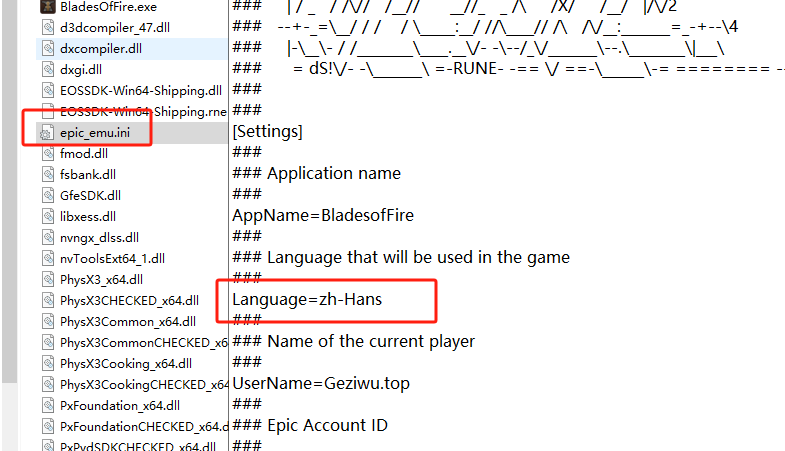Click the EOSSDK-Win64-Shipping.dll file icon
Screen dimensions: 785x451
(48, 91)
